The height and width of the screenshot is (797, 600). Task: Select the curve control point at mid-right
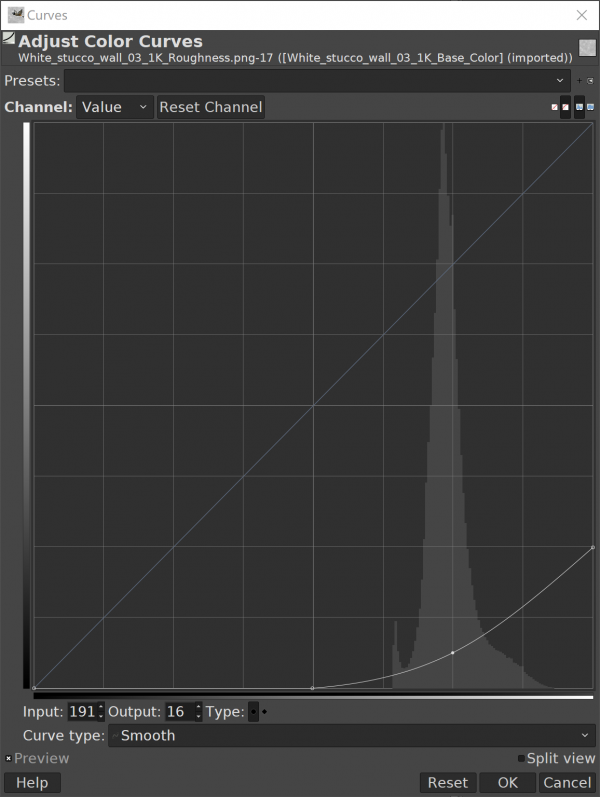click(x=453, y=653)
